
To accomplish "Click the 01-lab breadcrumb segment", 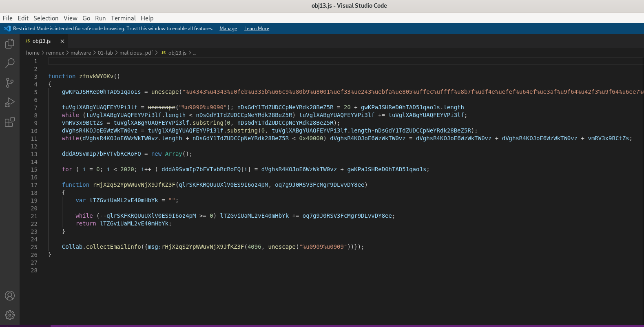I will coord(105,53).
